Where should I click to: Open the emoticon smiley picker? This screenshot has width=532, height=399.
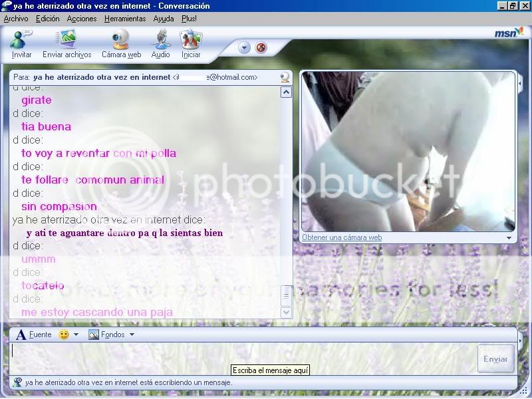coord(63,334)
